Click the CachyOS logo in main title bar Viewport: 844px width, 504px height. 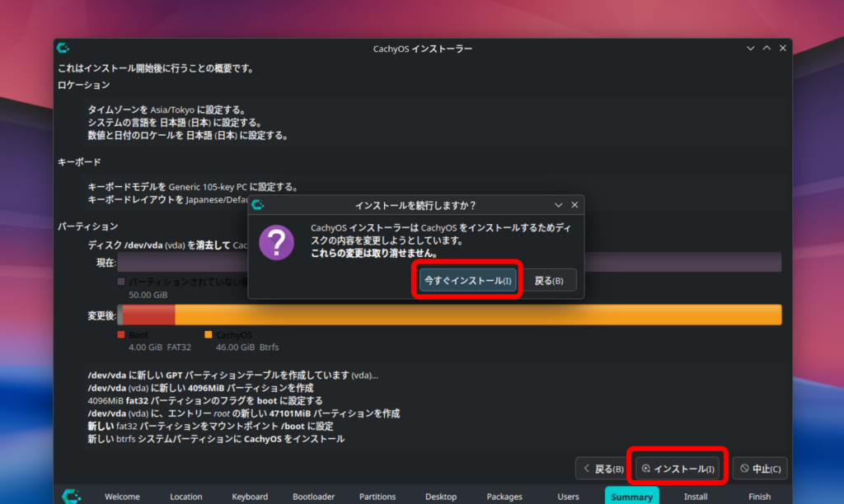click(x=63, y=48)
